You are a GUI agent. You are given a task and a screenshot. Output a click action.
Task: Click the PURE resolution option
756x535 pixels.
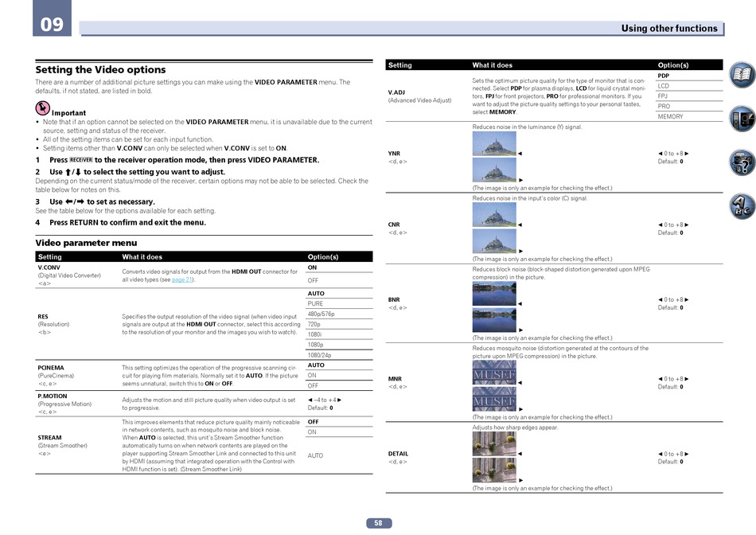(x=315, y=303)
